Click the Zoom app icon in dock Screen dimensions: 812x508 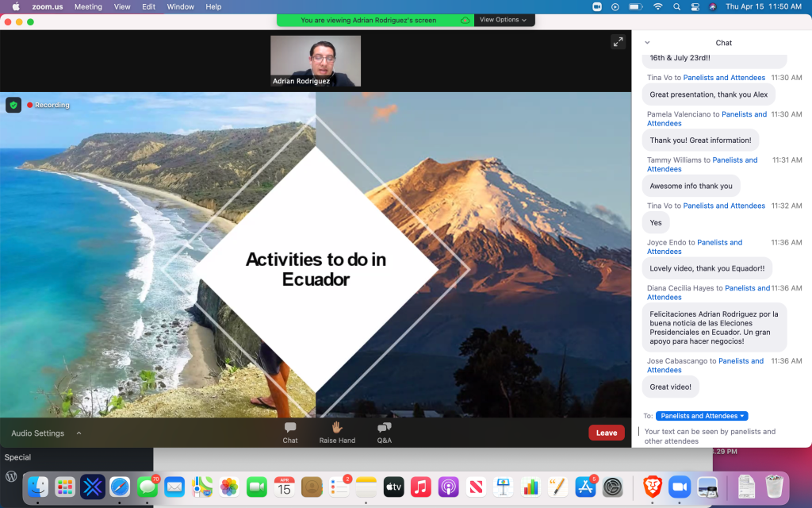(x=679, y=486)
